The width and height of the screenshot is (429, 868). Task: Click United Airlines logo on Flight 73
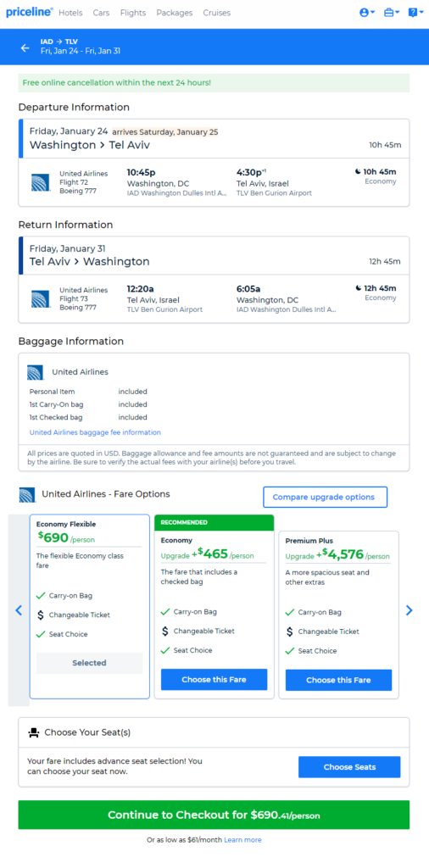41,299
